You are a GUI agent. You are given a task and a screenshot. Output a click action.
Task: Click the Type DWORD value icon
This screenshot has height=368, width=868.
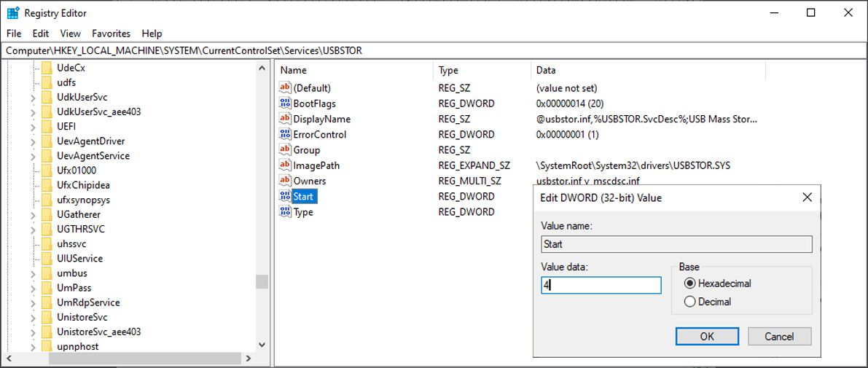(285, 212)
